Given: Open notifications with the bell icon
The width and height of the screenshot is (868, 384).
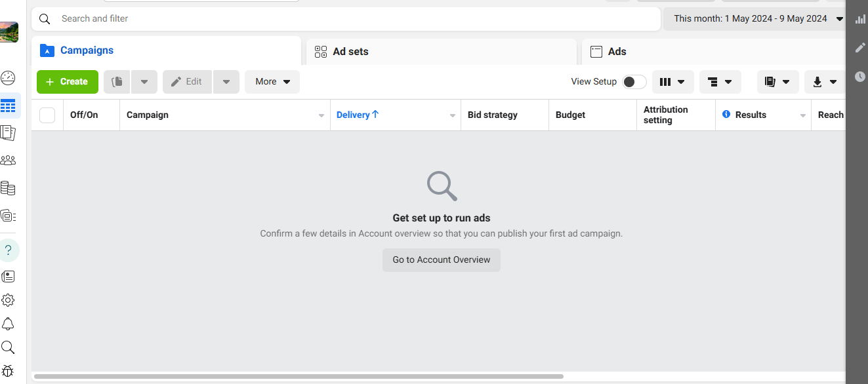Looking at the screenshot, I should 9,324.
